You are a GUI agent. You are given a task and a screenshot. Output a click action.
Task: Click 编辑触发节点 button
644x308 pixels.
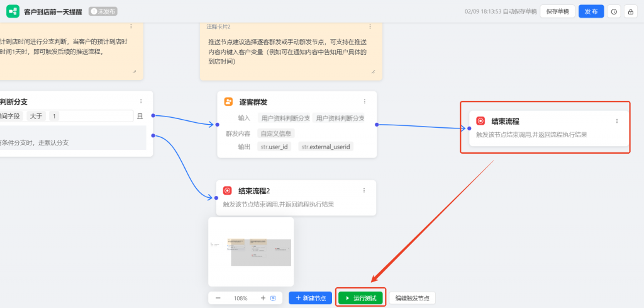[412, 298]
